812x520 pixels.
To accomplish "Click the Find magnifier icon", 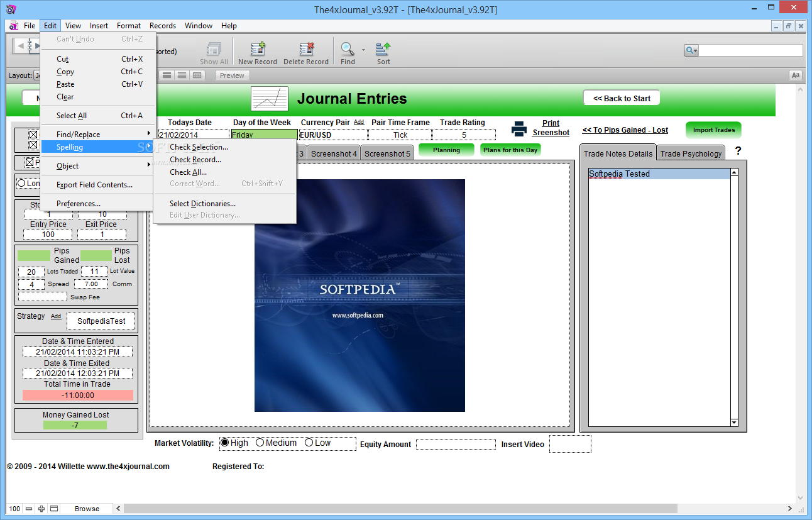I will click(x=347, y=49).
